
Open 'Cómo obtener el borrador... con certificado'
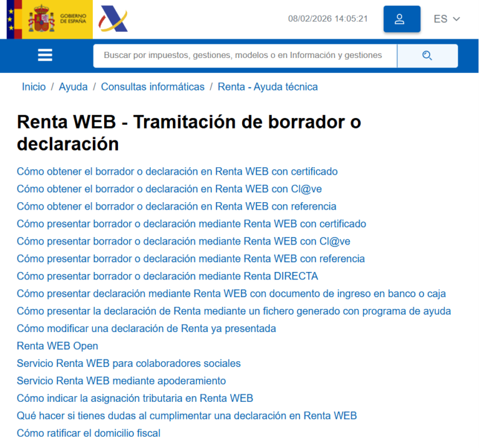pyautogui.click(x=177, y=172)
